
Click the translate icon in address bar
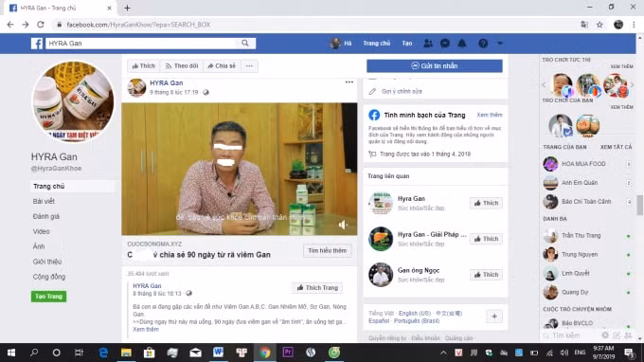pyautogui.click(x=584, y=25)
